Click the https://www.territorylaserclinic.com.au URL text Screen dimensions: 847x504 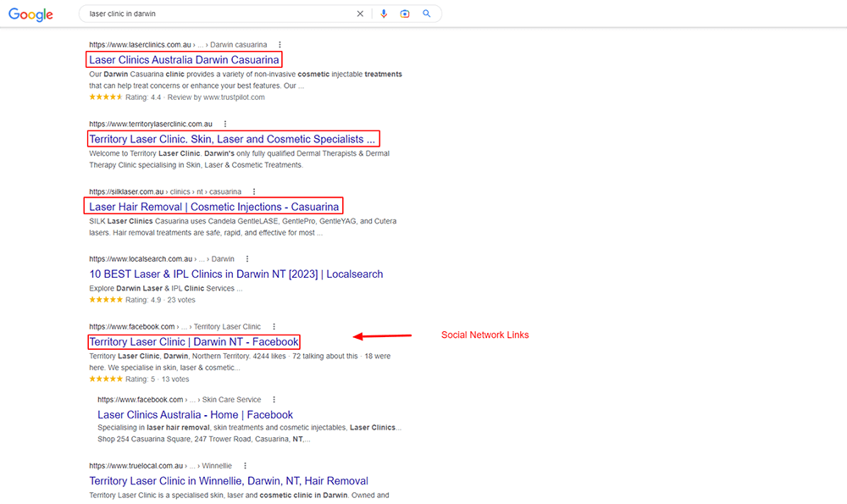[x=151, y=125]
